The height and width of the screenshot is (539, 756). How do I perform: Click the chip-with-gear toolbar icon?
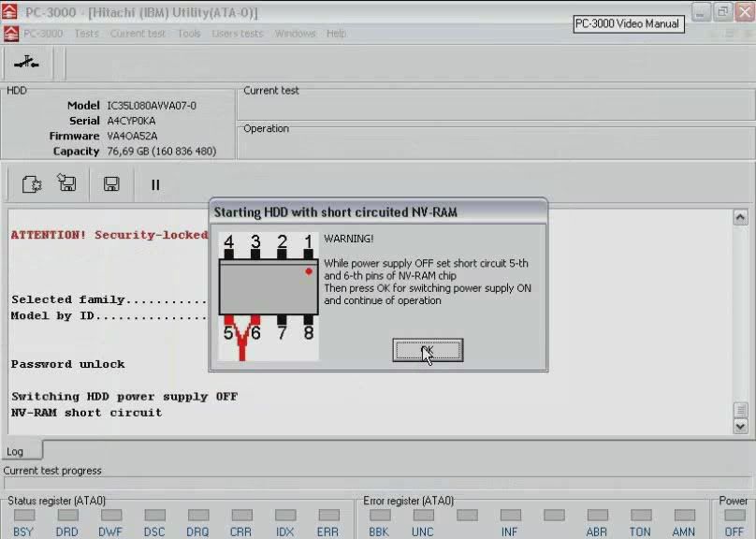[32, 184]
